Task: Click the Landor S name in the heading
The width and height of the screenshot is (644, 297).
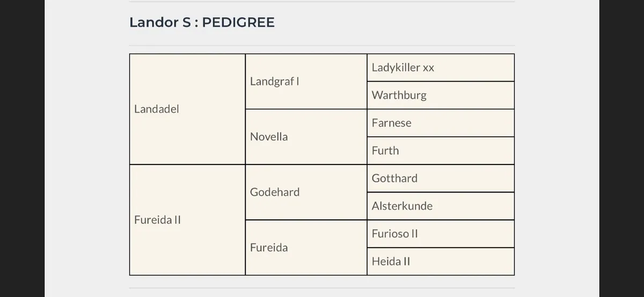Action: (160, 23)
